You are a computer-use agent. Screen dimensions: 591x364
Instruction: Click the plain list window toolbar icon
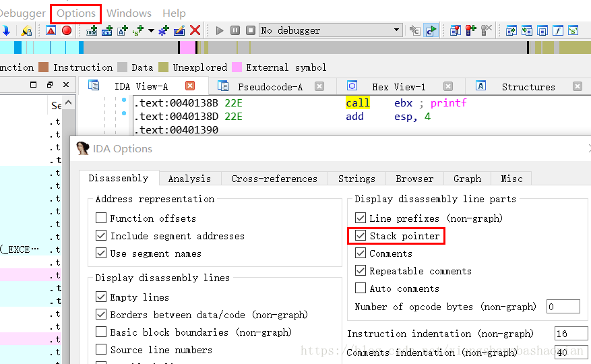[x=542, y=30]
